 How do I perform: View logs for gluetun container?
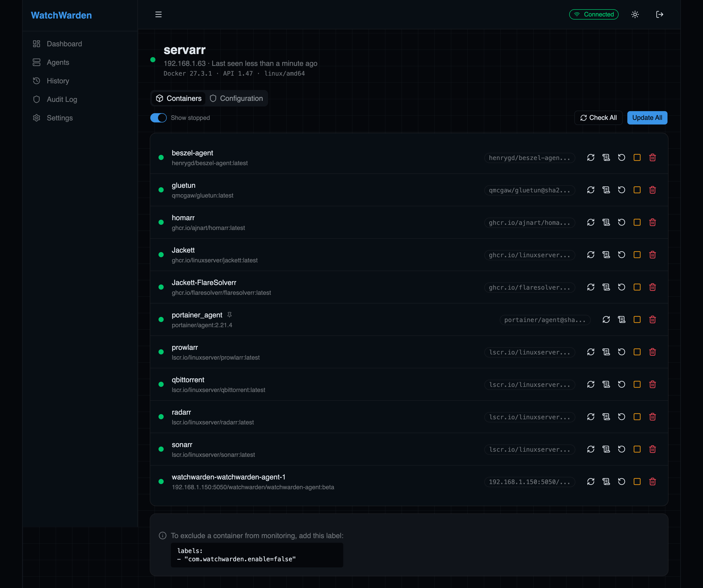606,190
